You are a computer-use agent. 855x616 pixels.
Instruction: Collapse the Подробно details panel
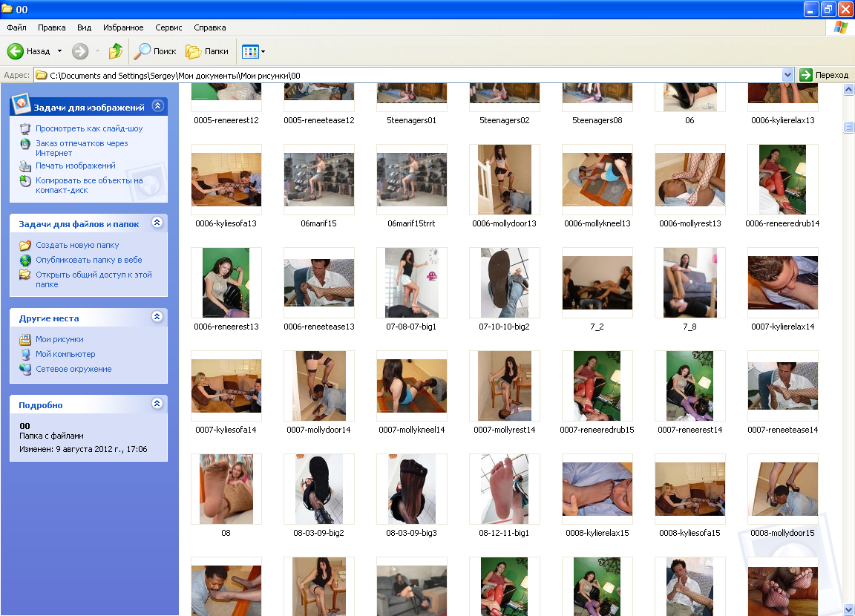point(157,404)
